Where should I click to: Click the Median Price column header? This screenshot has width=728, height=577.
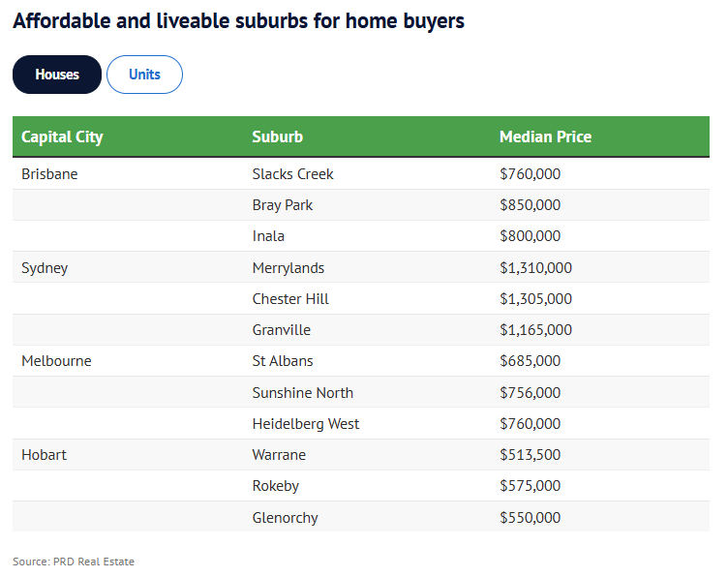coord(545,137)
